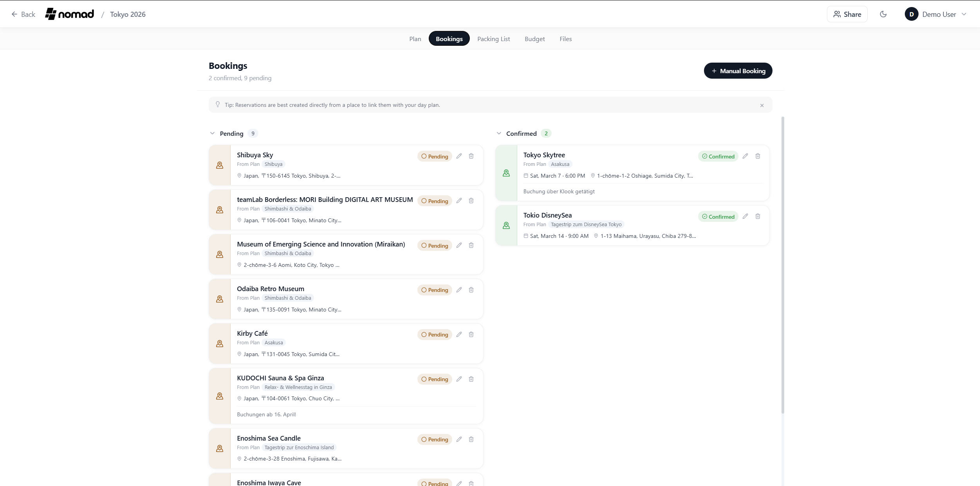Image resolution: width=980 pixels, height=486 pixels.
Task: Go back using the Back link
Action: point(23,14)
